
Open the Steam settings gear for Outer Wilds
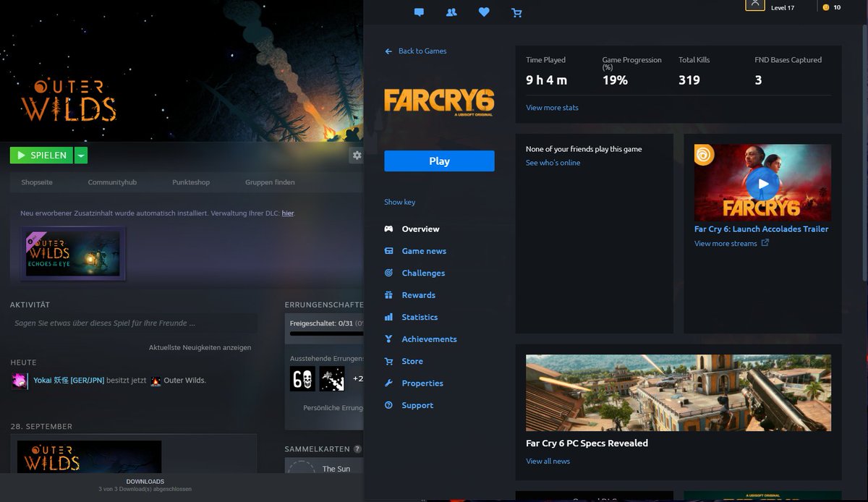(x=357, y=156)
